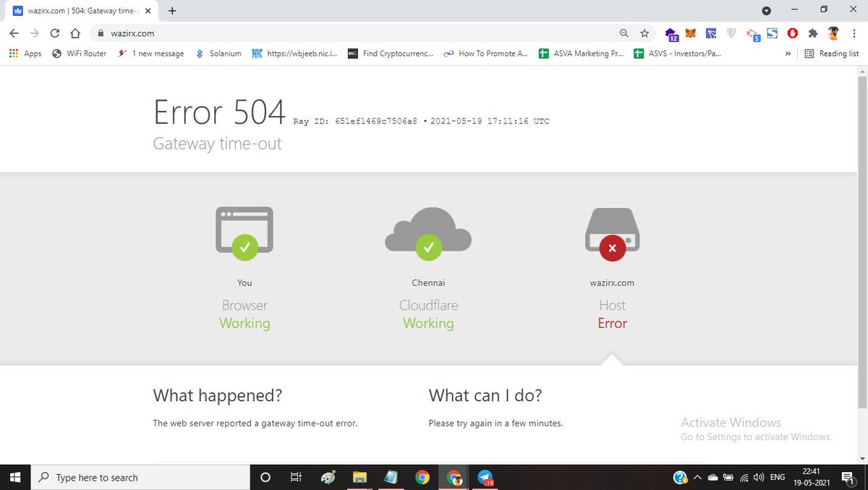
Task: Click the Ray ID text
Action: click(355, 121)
